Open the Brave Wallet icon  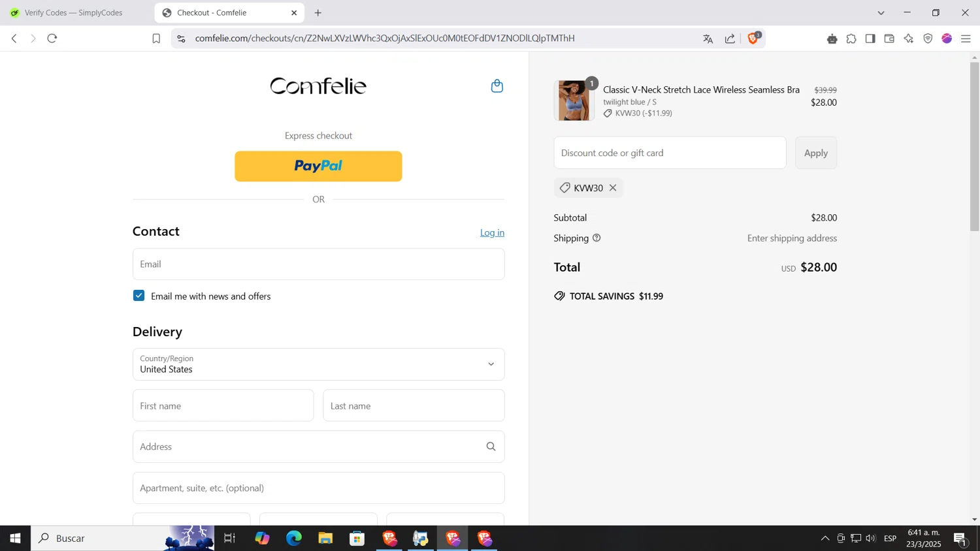point(889,39)
